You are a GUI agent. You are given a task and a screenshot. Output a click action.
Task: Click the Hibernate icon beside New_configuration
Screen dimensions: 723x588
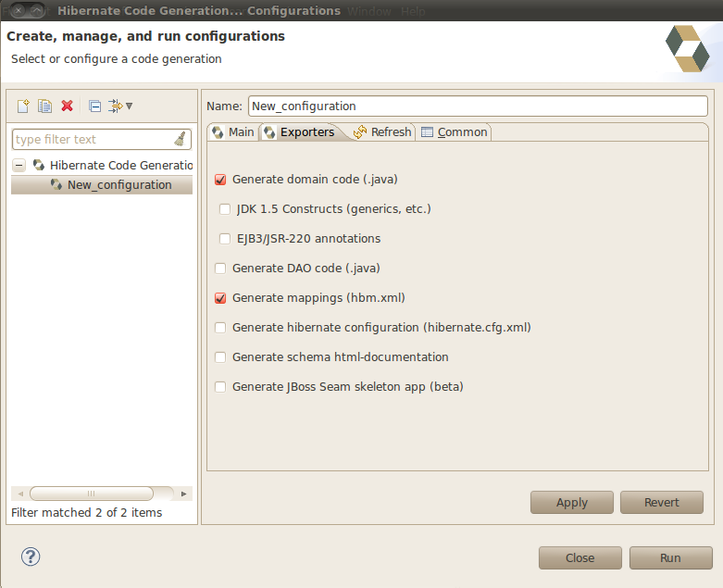[x=56, y=184]
